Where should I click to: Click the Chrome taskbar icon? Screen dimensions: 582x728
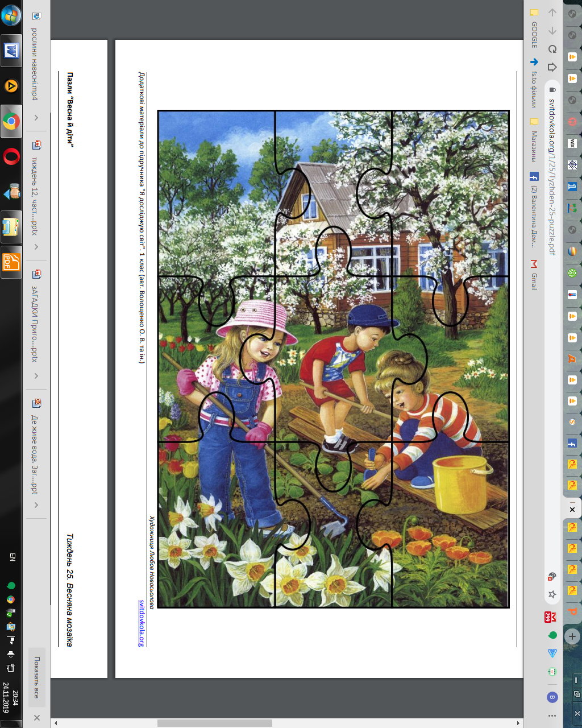[x=11, y=121]
